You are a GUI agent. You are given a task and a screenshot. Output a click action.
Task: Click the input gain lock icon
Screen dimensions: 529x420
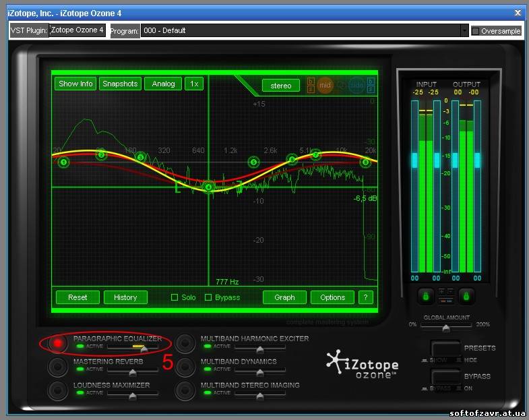coord(426,296)
